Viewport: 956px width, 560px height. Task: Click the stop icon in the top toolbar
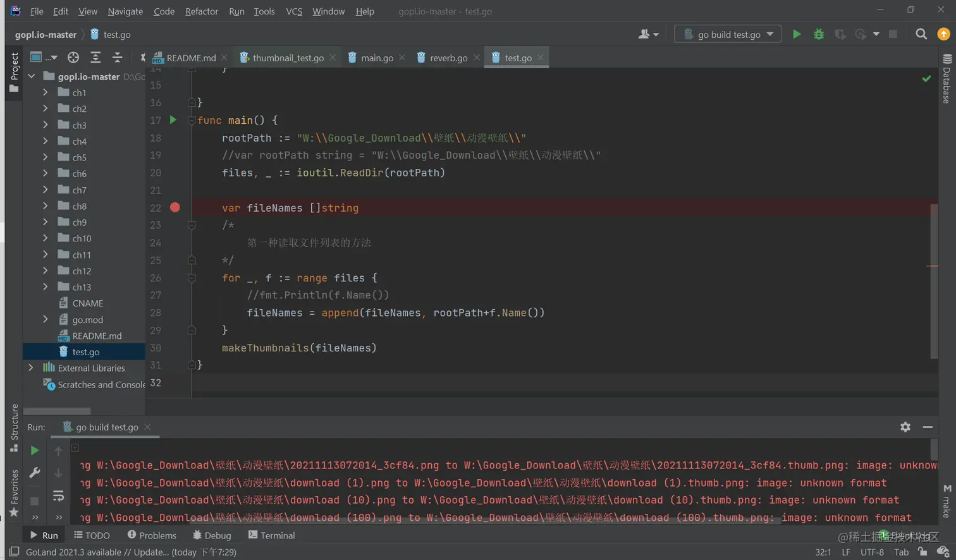pos(893,34)
